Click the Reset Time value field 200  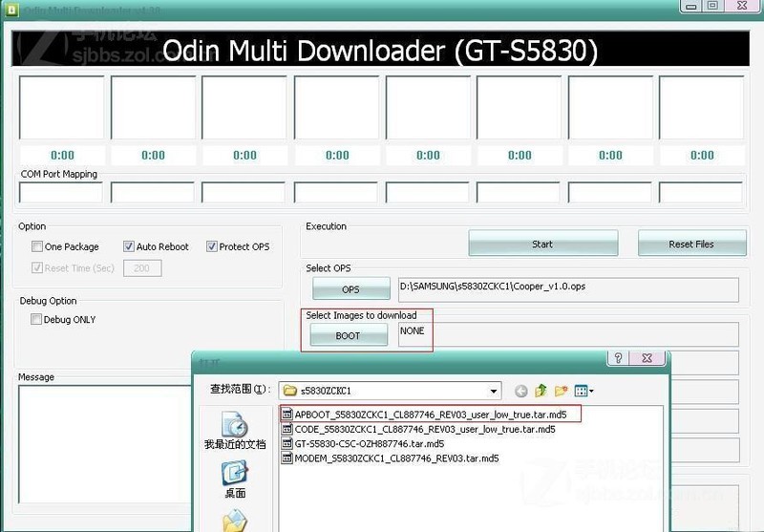click(x=142, y=268)
